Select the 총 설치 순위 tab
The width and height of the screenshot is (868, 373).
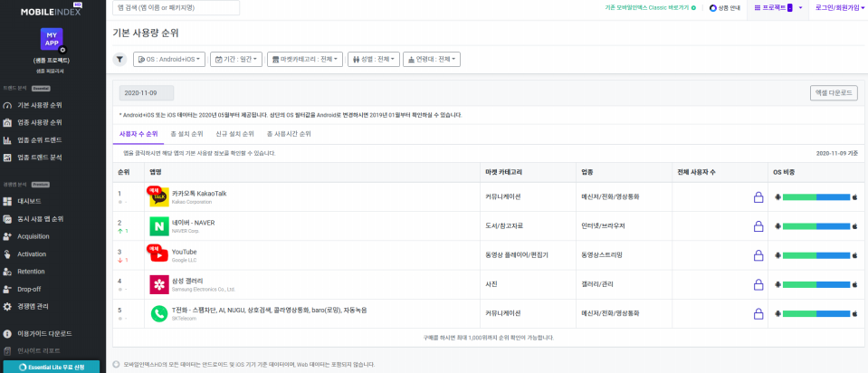(x=186, y=134)
